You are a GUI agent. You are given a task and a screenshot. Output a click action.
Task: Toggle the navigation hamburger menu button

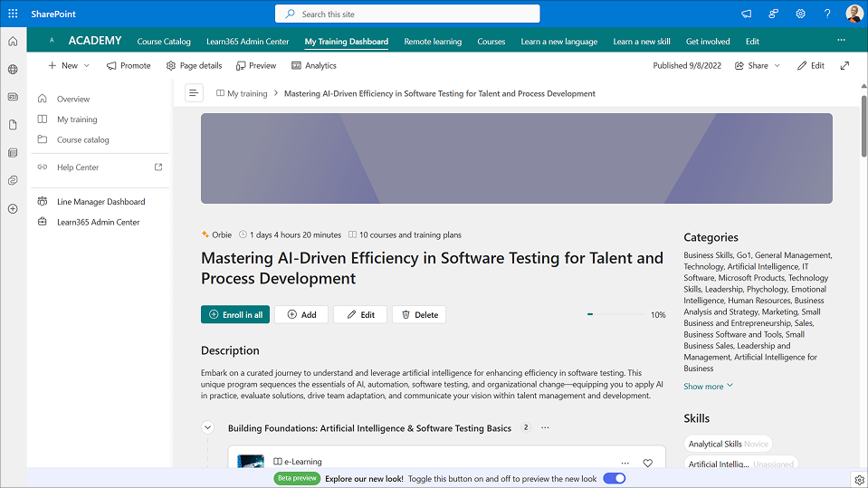tap(194, 93)
